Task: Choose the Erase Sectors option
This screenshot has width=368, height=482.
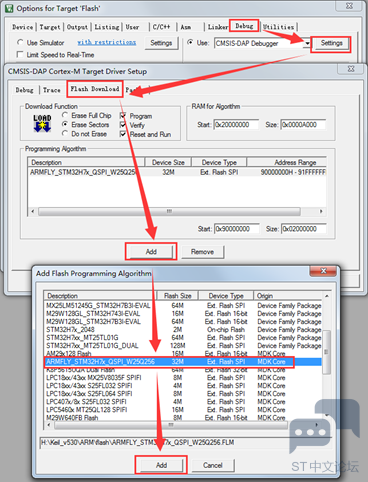Action: (65, 124)
